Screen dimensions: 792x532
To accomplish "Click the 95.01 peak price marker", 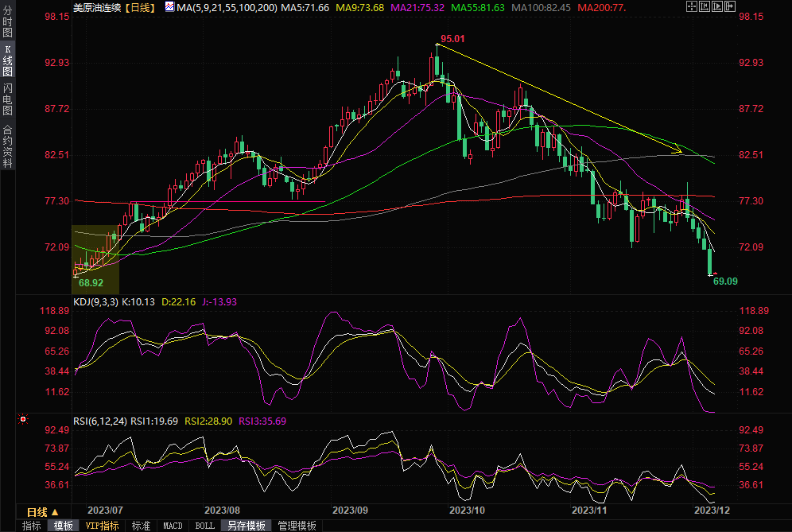I will click(452, 38).
